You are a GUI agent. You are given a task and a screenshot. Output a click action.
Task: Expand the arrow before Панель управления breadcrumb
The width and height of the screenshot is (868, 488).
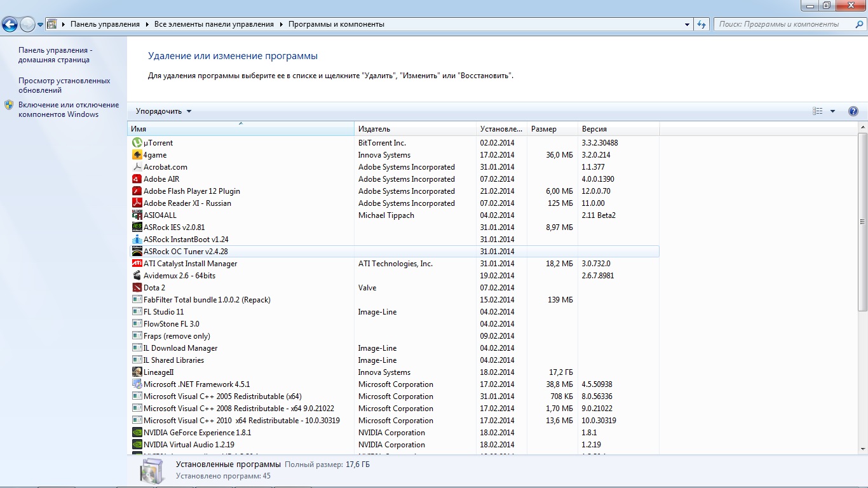point(63,24)
